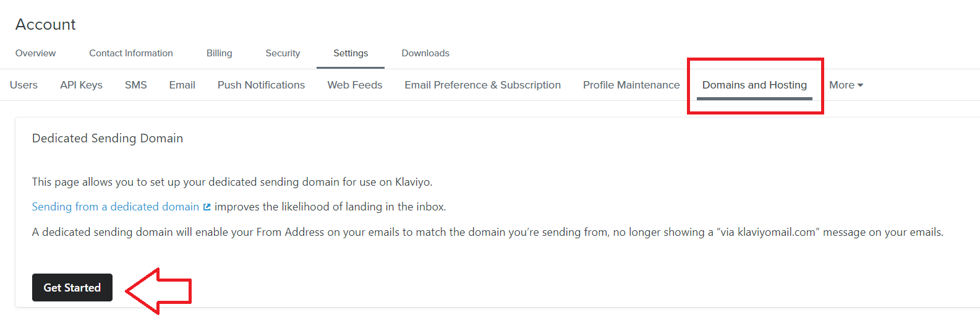Open the Users settings sub-tab
The width and height of the screenshot is (980, 333).
pyautogui.click(x=23, y=85)
